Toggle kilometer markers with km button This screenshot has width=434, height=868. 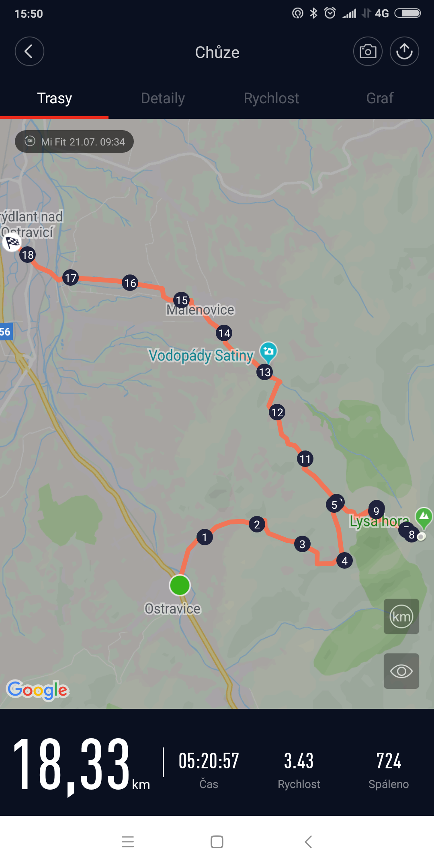click(401, 616)
